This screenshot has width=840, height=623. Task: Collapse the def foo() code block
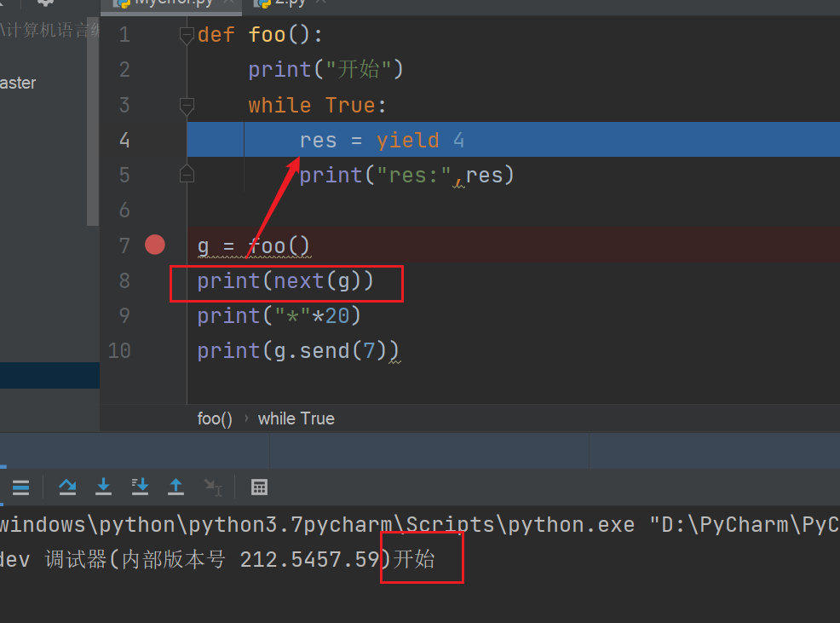point(187,36)
